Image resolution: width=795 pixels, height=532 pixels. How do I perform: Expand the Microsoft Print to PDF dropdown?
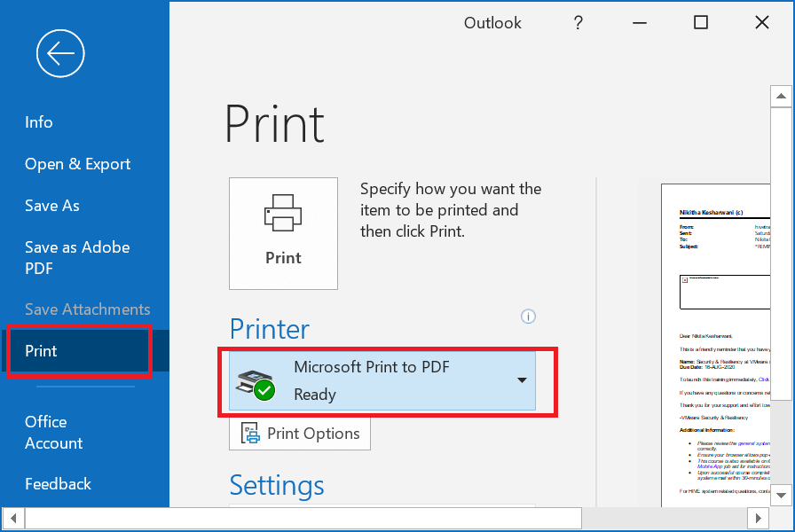click(x=382, y=380)
